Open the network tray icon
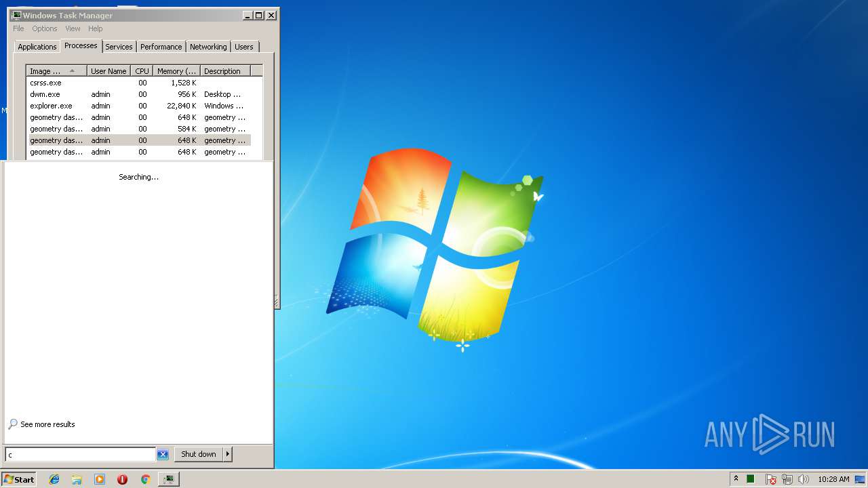This screenshot has width=868, height=488. click(787, 479)
